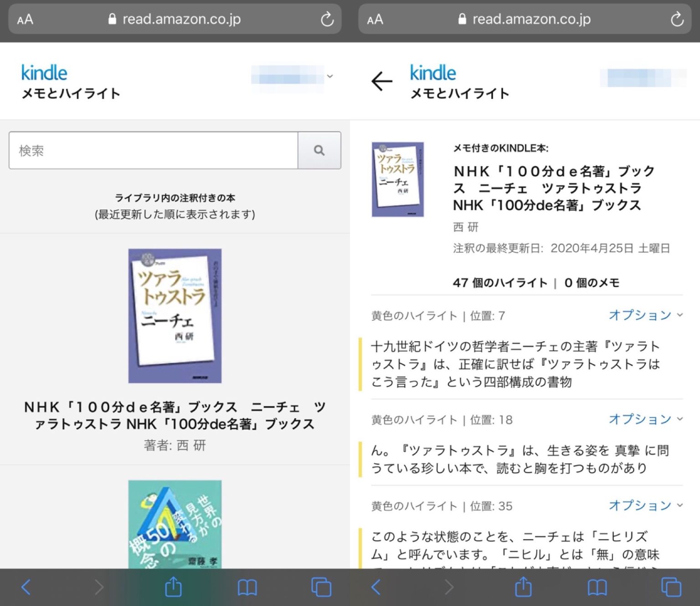Select the highlight text starting ん。『ツァラトゥストラ』は

coord(520,459)
